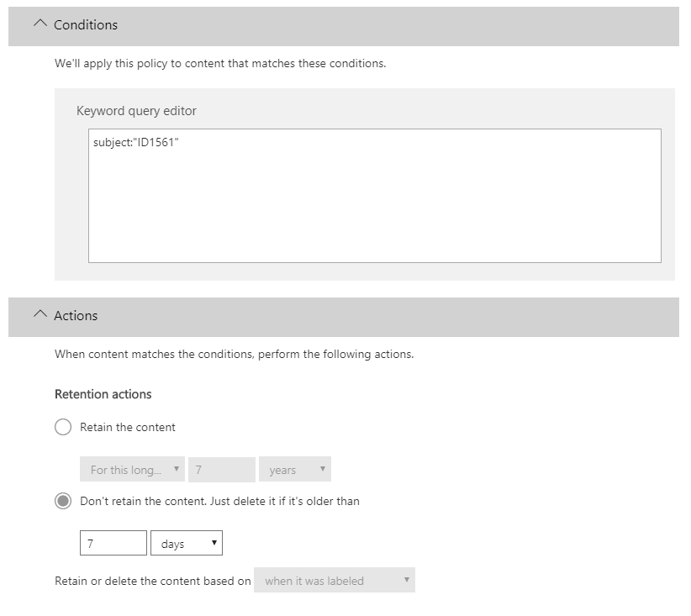Click the deletion age number field
Image resolution: width=691 pixels, height=616 pixels.
point(113,543)
